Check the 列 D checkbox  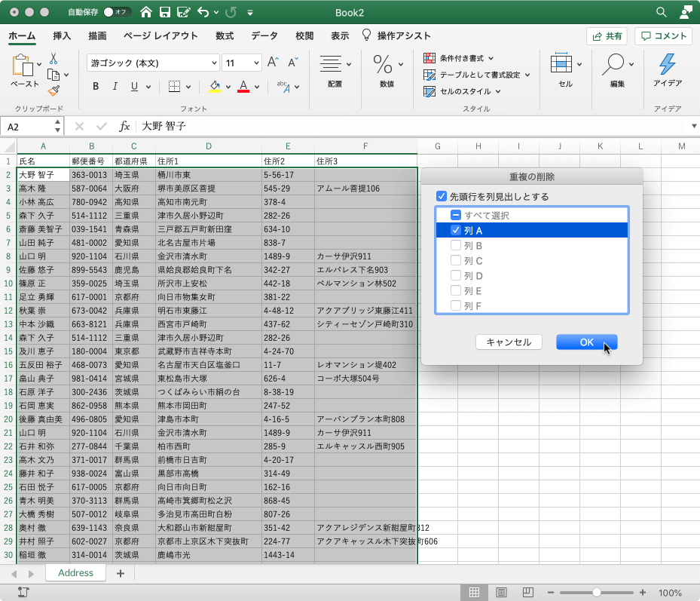pyautogui.click(x=455, y=276)
